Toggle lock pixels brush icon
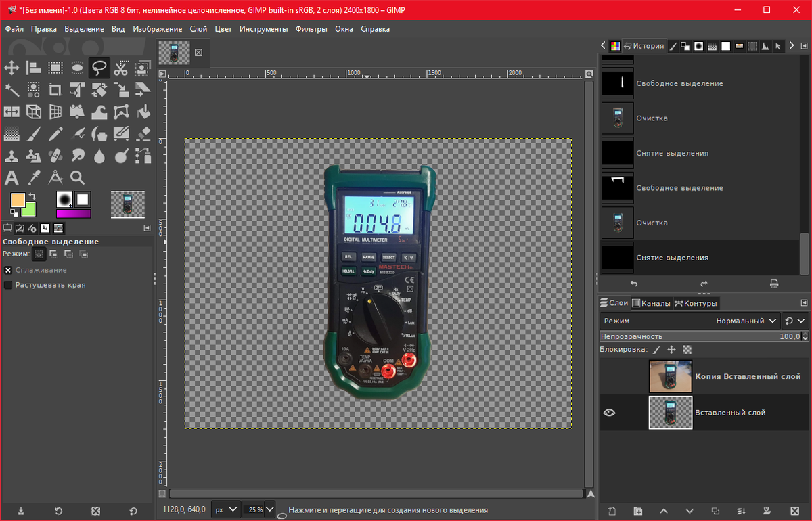 (656, 350)
